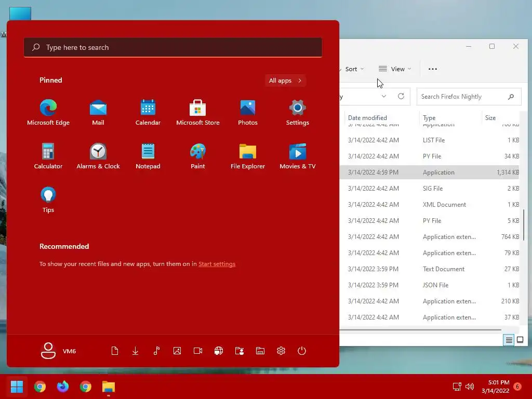Open the network icon in system tray
This screenshot has width=532, height=399.
(x=457, y=387)
